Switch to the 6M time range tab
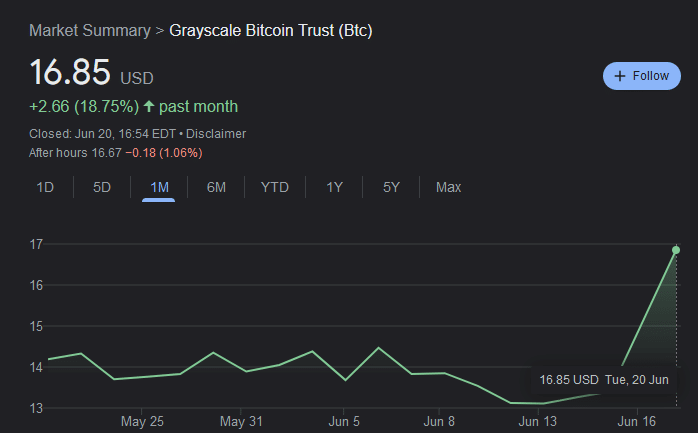698x433 pixels. point(216,187)
